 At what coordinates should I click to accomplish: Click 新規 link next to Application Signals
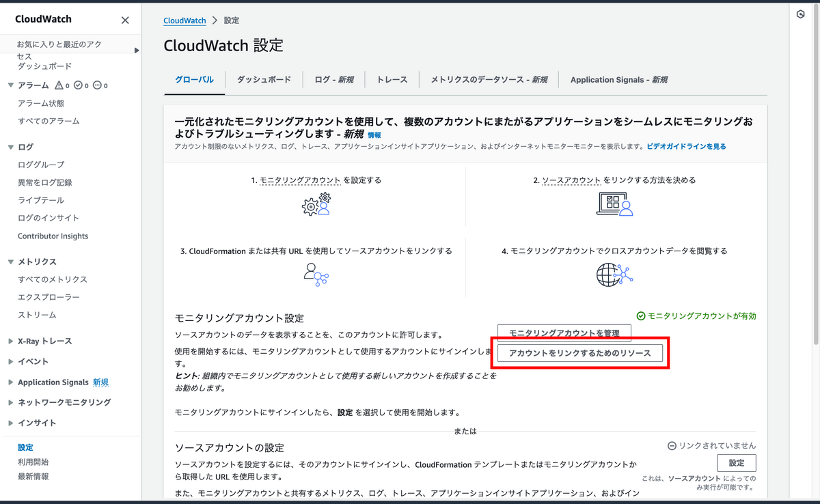100,382
